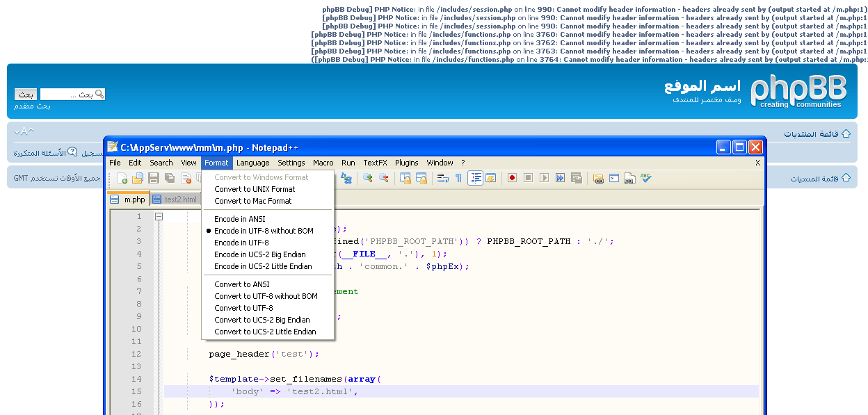
Task: Open the View menu
Action: click(x=189, y=163)
